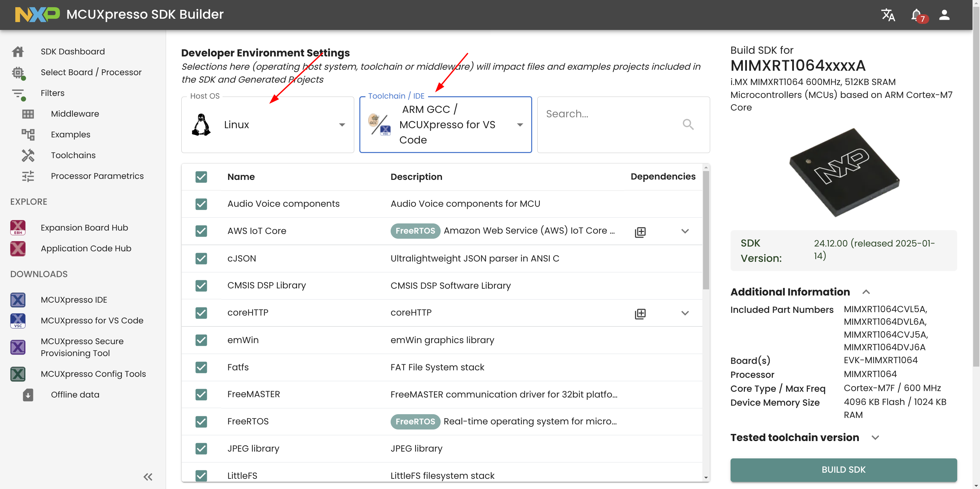The height and width of the screenshot is (489, 980).
Task: Click the FreeRTOS tag on AWS IoT Core
Action: (x=415, y=231)
